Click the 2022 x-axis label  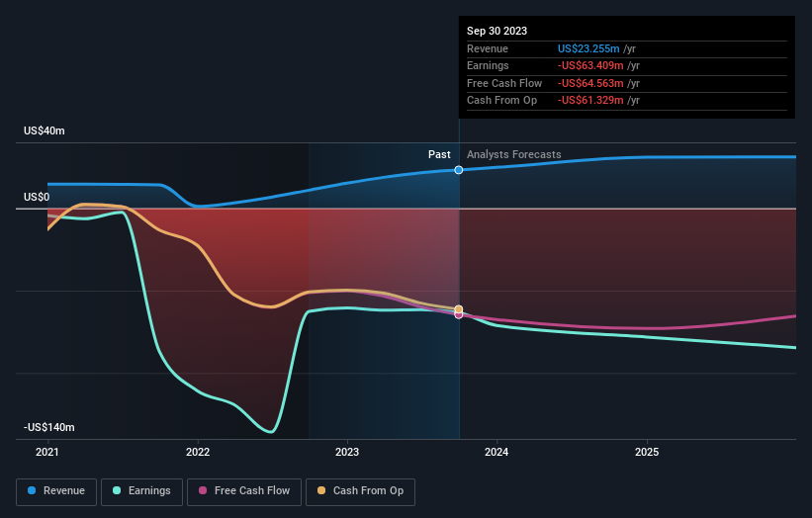[198, 453]
